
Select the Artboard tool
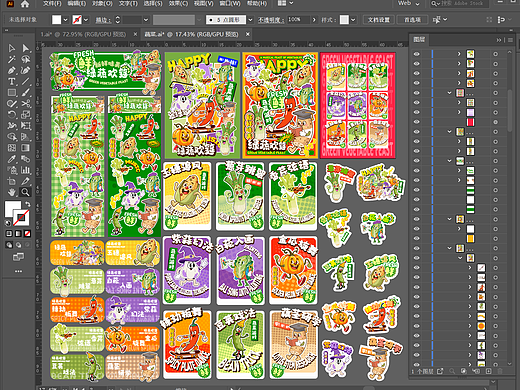tap(12, 181)
